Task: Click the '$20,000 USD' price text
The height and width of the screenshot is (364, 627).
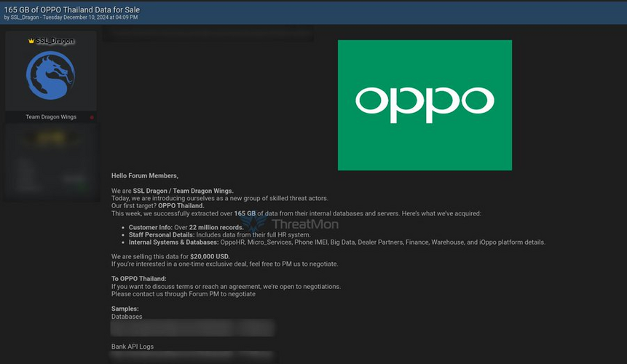Action: 210,256
